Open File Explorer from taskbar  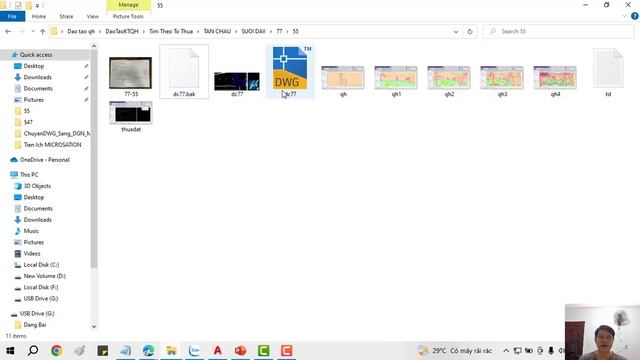coord(171,351)
